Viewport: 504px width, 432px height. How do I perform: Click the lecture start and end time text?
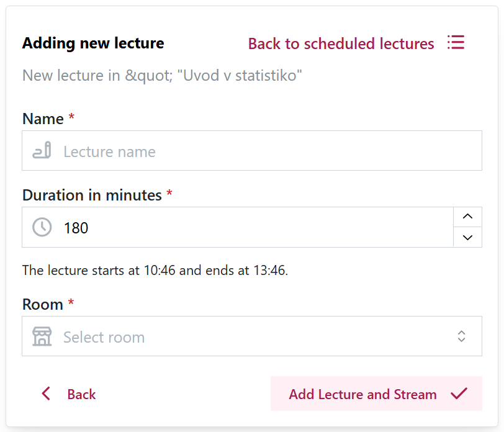pos(155,270)
